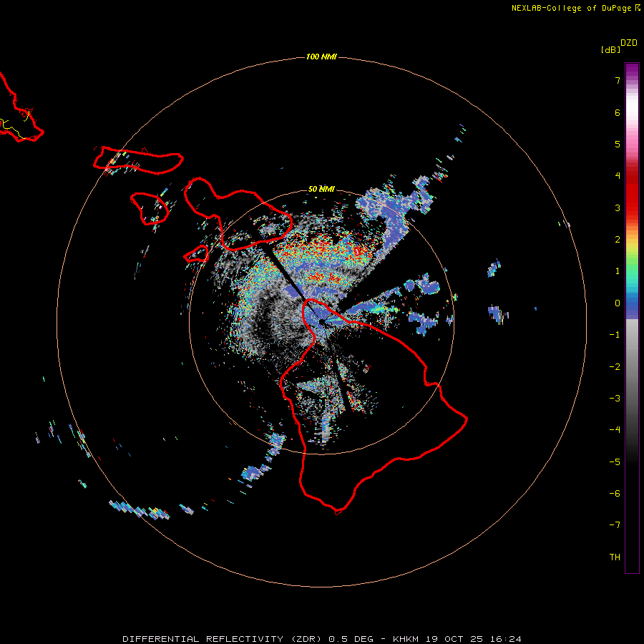Click the 2 tick label on color scale

point(618,240)
